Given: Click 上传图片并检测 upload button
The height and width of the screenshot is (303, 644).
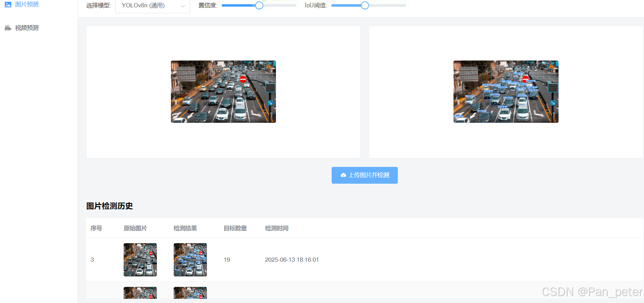Looking at the screenshot, I should (x=365, y=175).
